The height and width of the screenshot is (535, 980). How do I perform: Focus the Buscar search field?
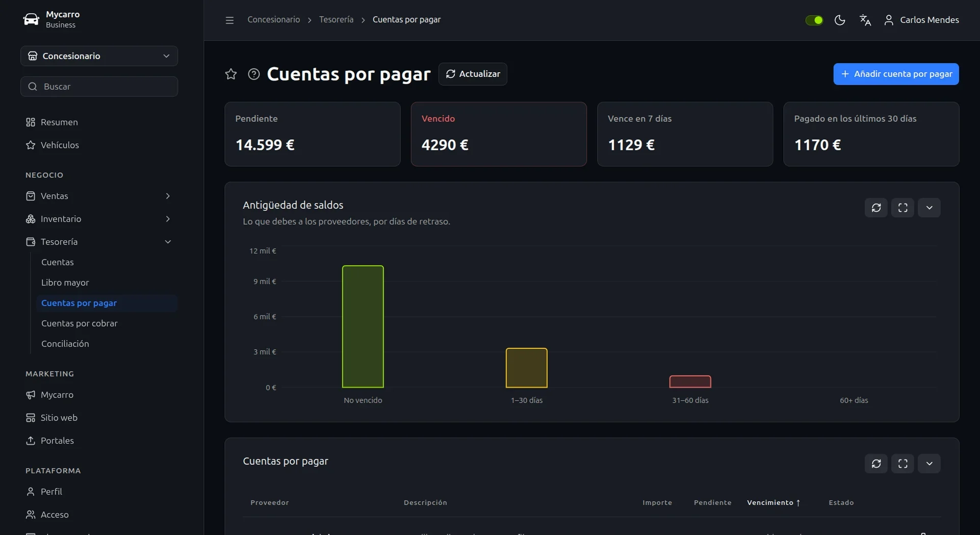[99, 87]
